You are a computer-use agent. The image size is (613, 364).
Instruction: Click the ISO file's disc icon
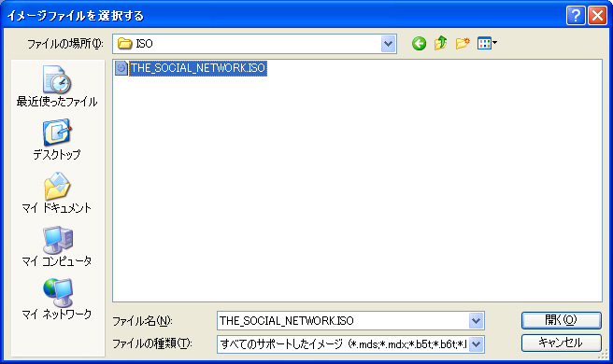click(x=121, y=68)
